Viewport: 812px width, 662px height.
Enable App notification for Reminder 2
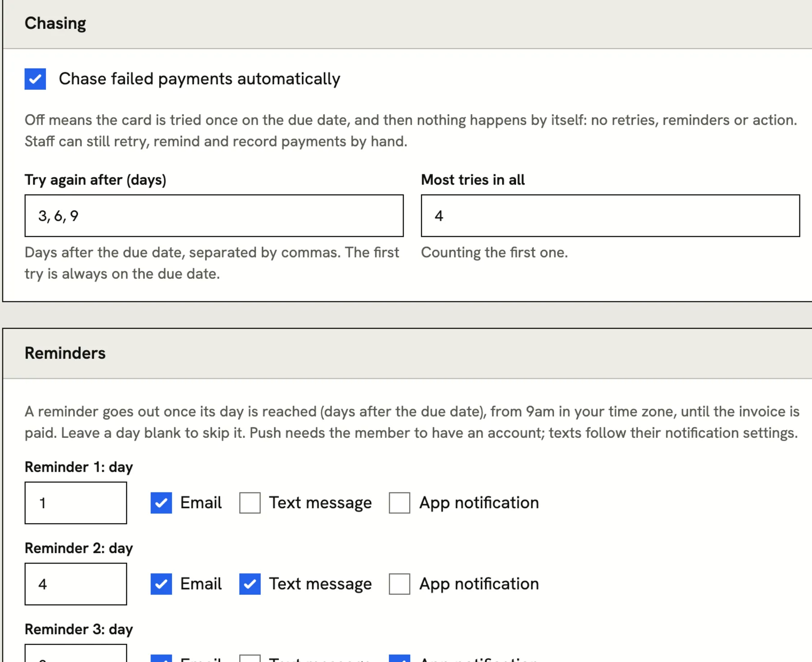tap(399, 584)
